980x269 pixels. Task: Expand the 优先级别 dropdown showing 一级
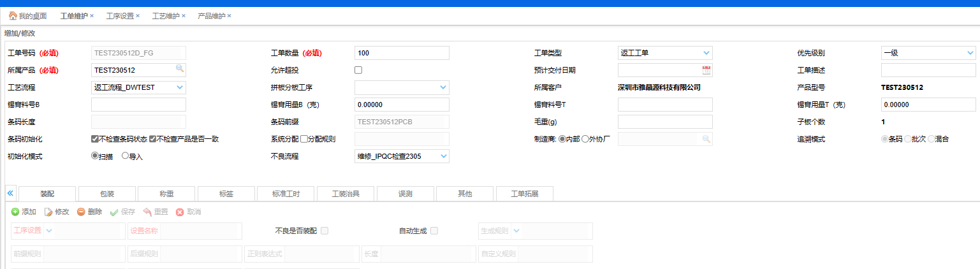969,53
